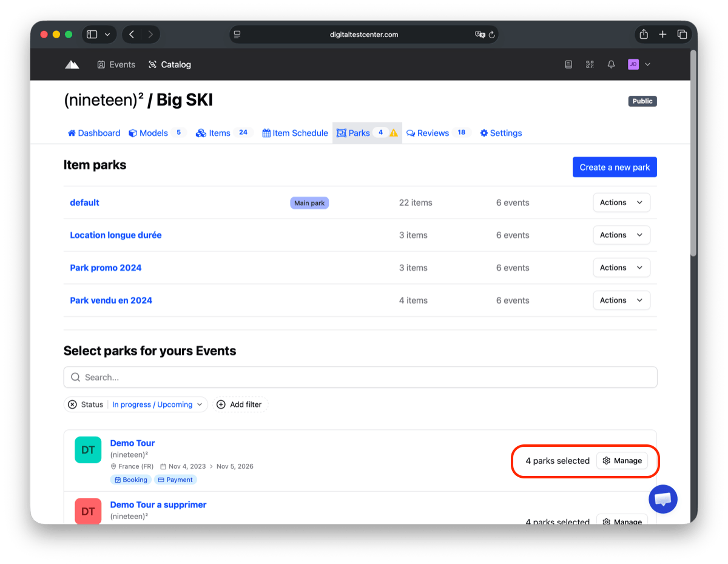
Task: Open a new Safari tab
Action: pyautogui.click(x=662, y=35)
